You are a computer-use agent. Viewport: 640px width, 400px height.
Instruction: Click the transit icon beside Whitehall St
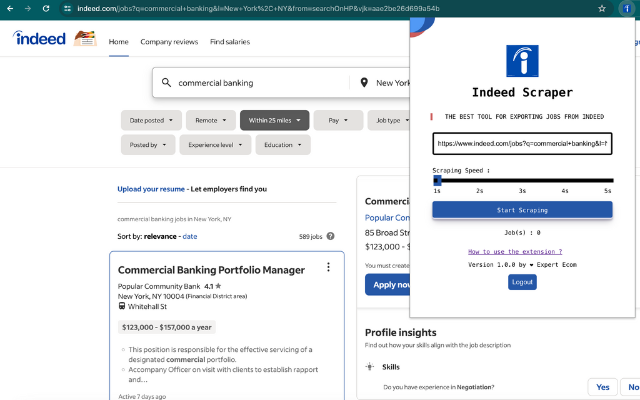(x=122, y=306)
